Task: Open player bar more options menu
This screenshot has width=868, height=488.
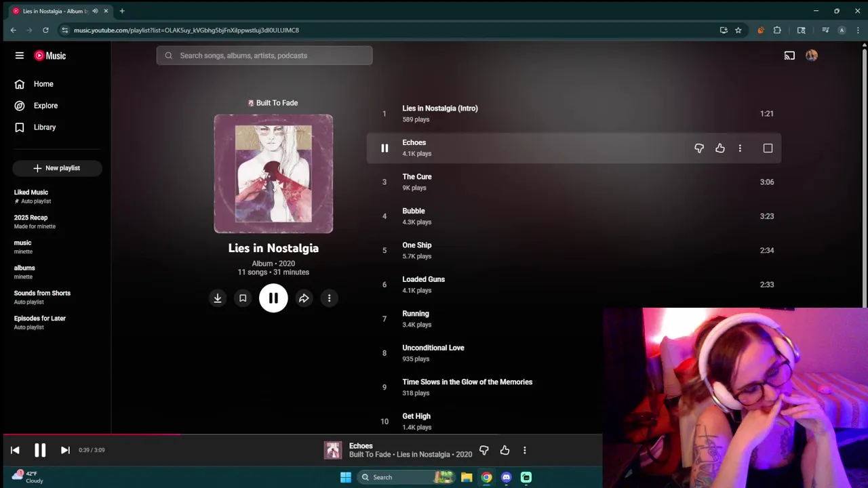Action: point(524,450)
